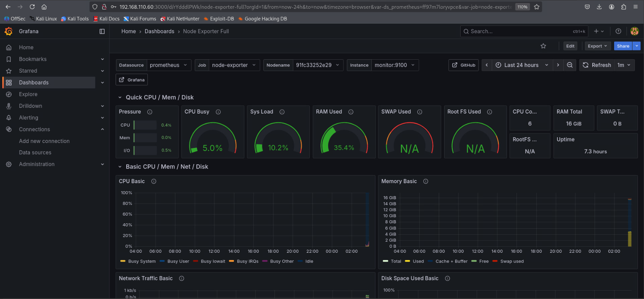Click the Edit dashboard button

[570, 46]
